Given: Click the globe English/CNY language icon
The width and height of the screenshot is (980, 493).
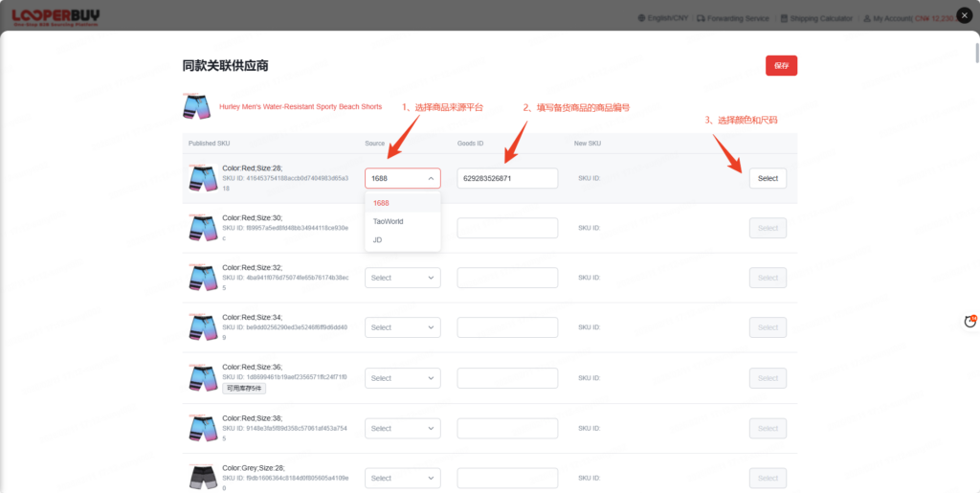Looking at the screenshot, I should point(642,18).
